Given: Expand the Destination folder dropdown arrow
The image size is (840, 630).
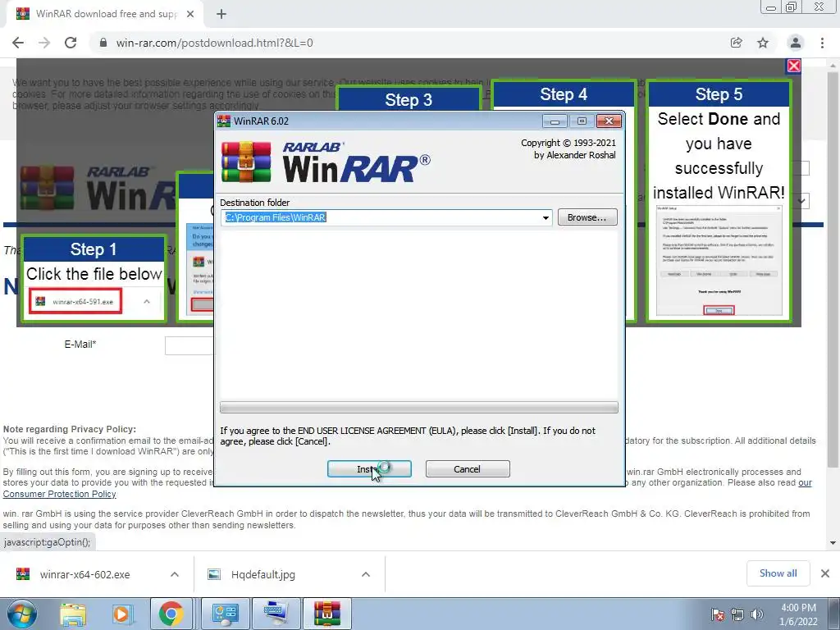Looking at the screenshot, I should [x=546, y=217].
